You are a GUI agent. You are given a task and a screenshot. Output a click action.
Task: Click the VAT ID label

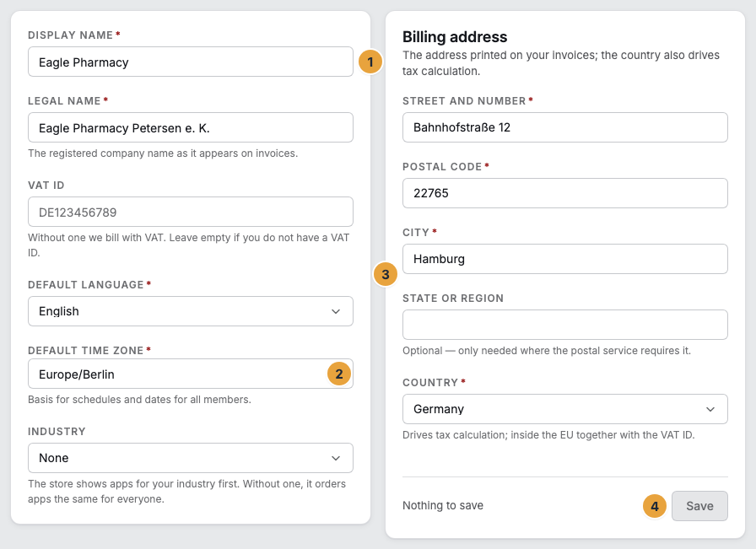coord(46,185)
